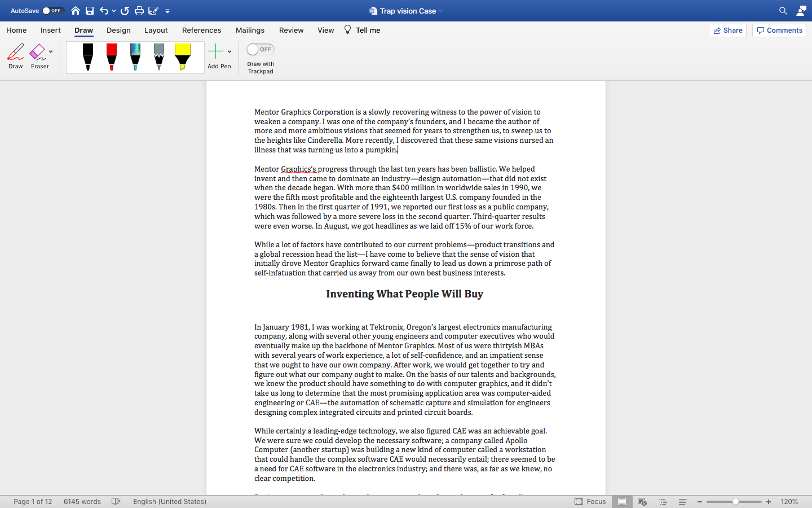812x508 pixels.
Task: Open the Customize Quick Access Toolbar dropdown
Action: coord(167,11)
